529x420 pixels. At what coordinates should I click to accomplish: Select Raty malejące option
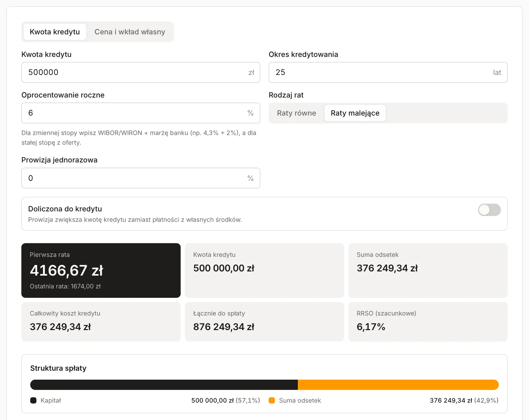point(355,113)
